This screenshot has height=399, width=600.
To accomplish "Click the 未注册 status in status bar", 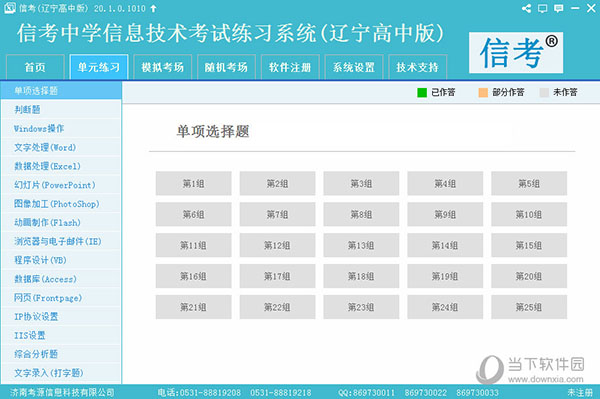I will (x=580, y=392).
